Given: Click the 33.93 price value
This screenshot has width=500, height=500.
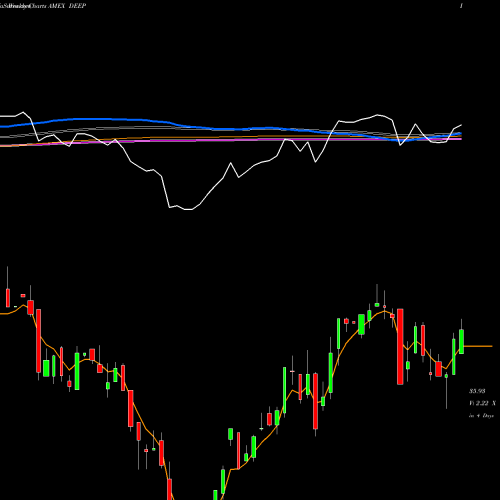Looking at the screenshot, I should [x=477, y=391].
